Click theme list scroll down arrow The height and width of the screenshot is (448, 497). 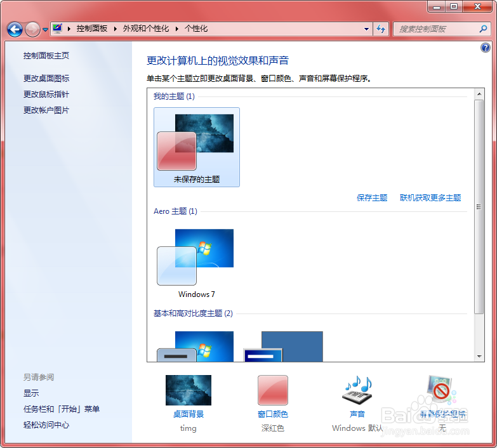pyautogui.click(x=479, y=357)
